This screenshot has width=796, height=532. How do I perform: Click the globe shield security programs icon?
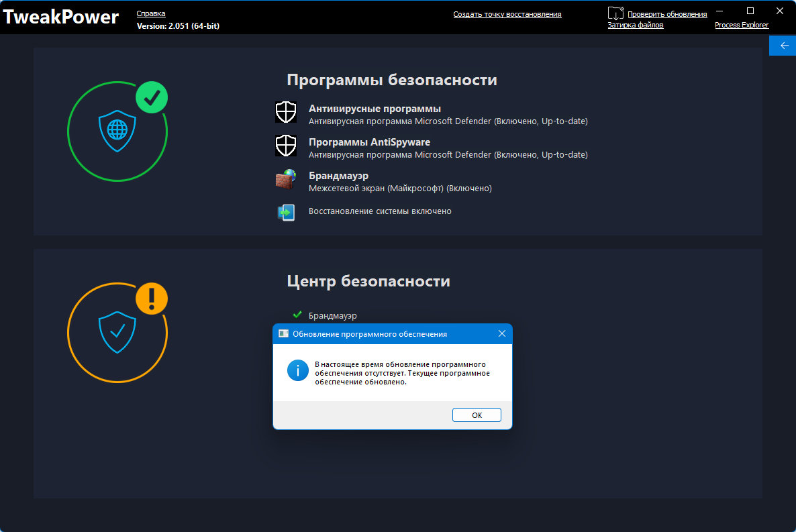coord(117,130)
